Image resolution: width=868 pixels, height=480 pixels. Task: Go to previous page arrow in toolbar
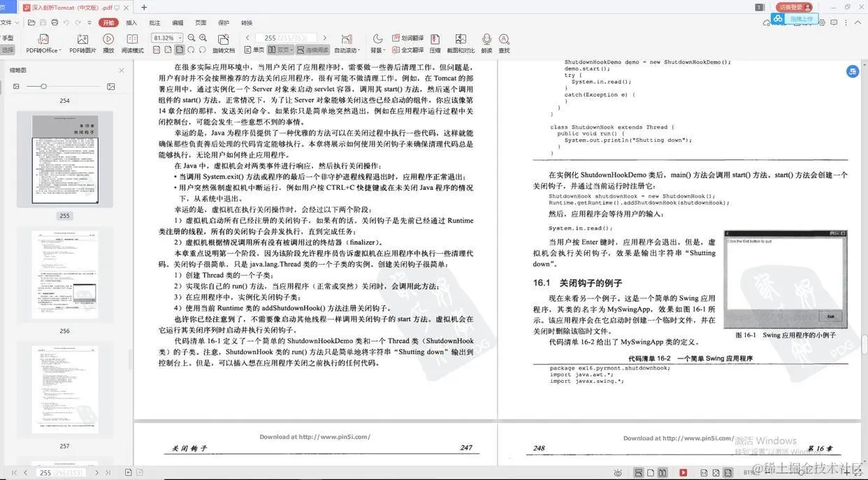[247, 38]
